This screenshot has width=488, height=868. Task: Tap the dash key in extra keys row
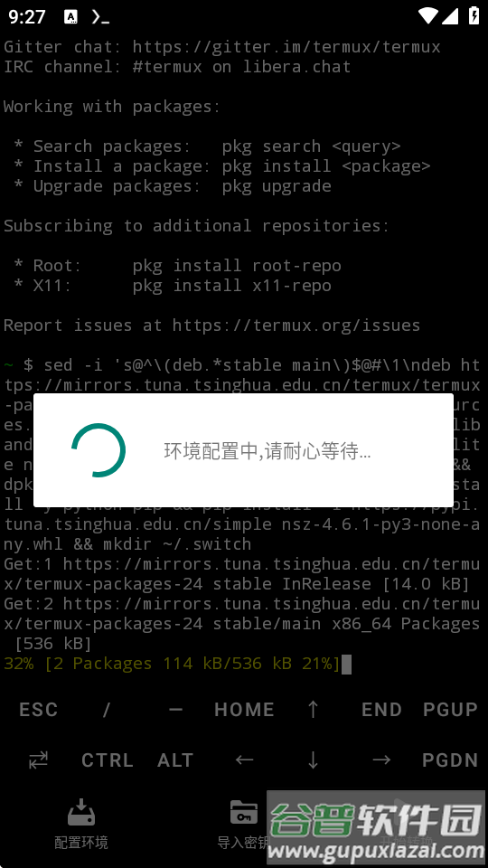pos(175,709)
